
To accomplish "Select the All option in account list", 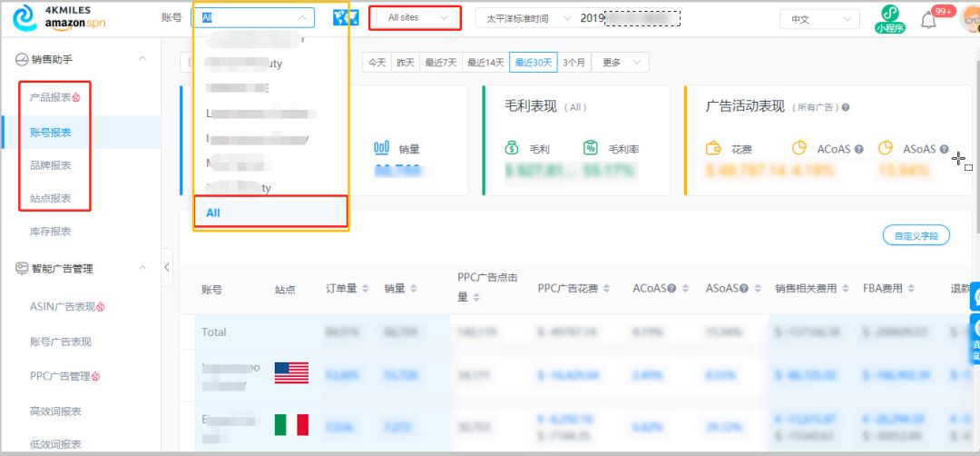I will click(270, 213).
